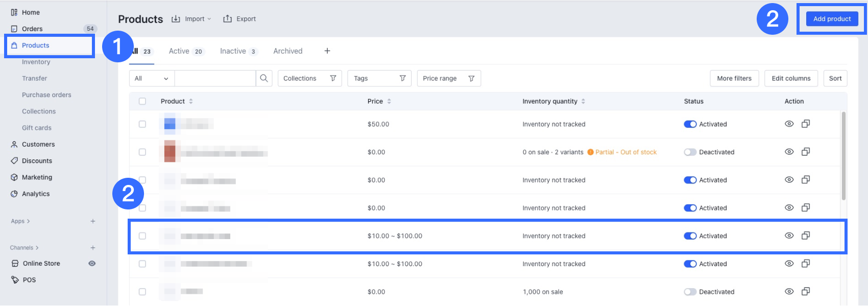Viewport: 868px width, 306px height.
Task: Open Collections in the sidebar
Action: click(x=39, y=111)
